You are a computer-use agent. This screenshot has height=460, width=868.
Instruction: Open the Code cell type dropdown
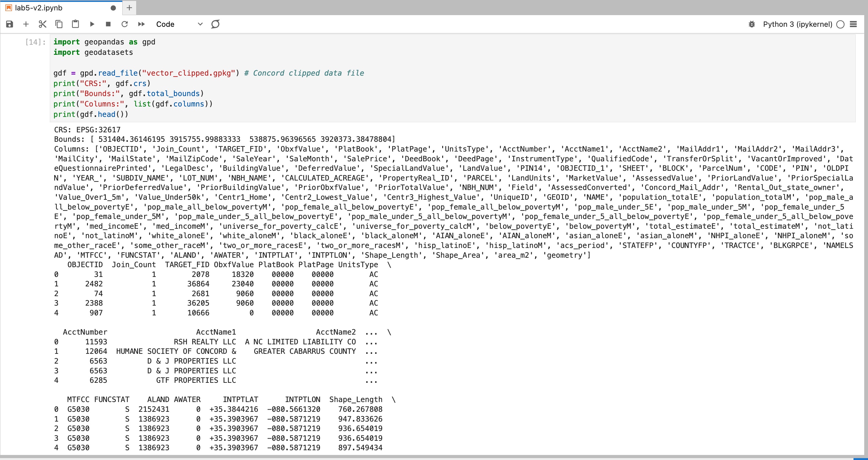(179, 24)
